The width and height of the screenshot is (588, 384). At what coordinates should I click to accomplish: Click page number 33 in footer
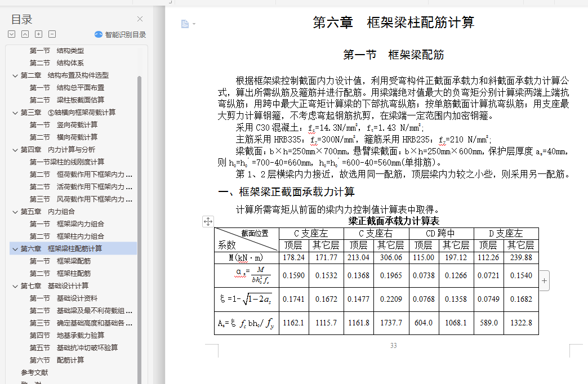pyautogui.click(x=393, y=345)
